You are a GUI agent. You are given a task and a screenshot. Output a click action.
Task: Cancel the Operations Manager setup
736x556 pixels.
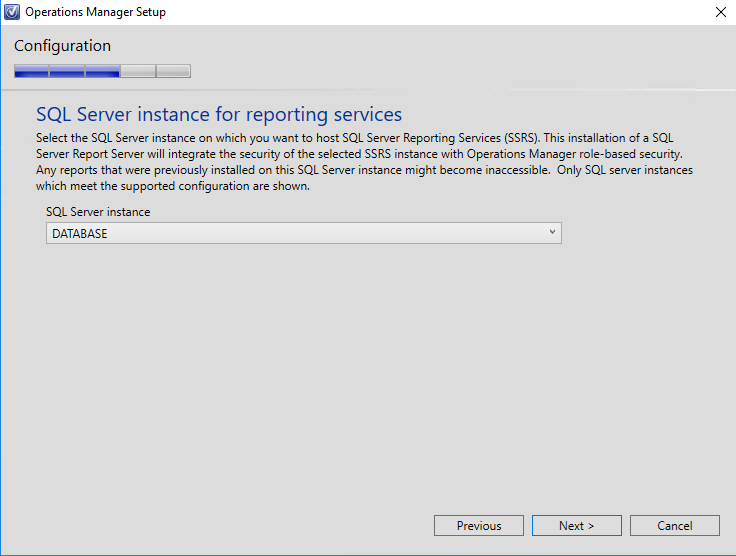click(x=675, y=526)
